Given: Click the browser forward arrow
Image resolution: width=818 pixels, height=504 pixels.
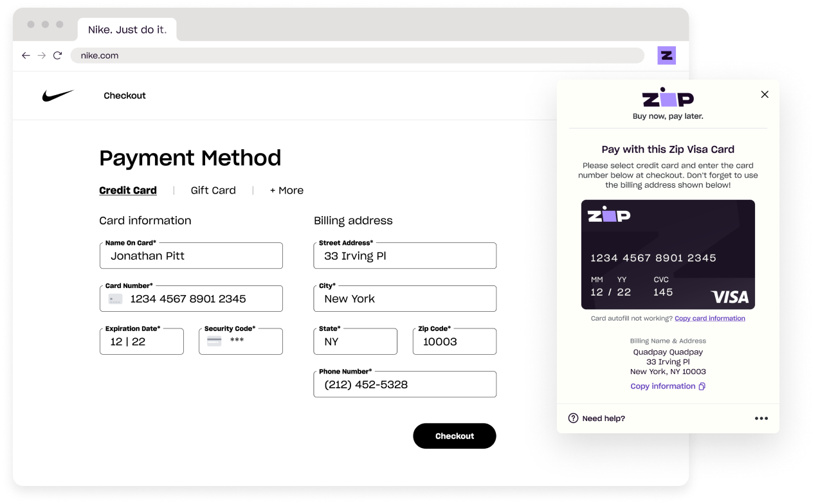Looking at the screenshot, I should (x=42, y=55).
